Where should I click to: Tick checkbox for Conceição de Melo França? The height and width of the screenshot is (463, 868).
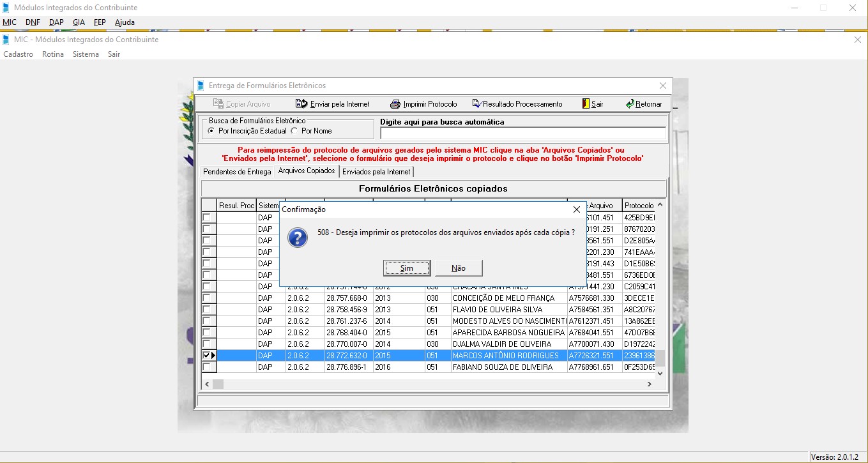207,298
